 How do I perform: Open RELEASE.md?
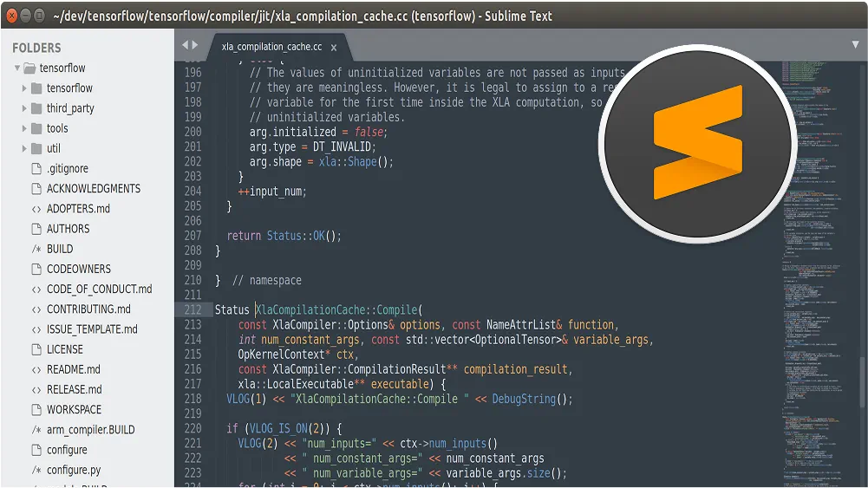pos(75,390)
